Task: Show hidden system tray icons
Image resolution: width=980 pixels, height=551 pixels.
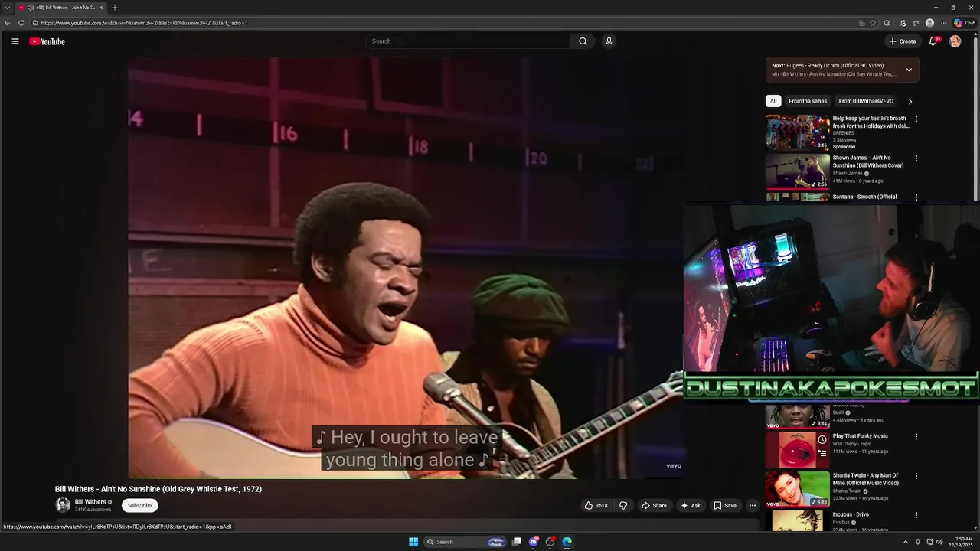Action: tap(905, 542)
